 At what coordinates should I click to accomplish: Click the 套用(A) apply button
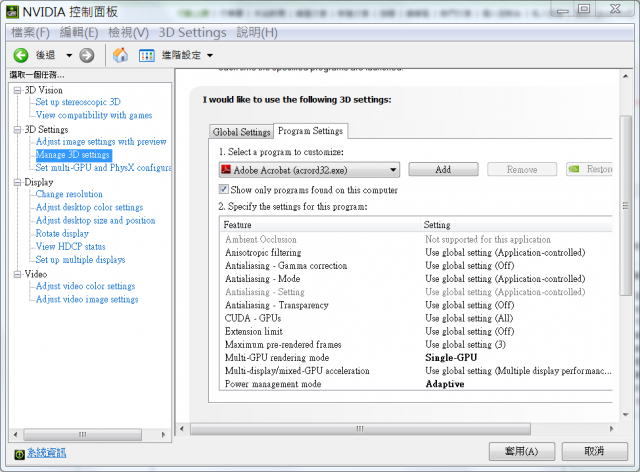[x=522, y=451]
